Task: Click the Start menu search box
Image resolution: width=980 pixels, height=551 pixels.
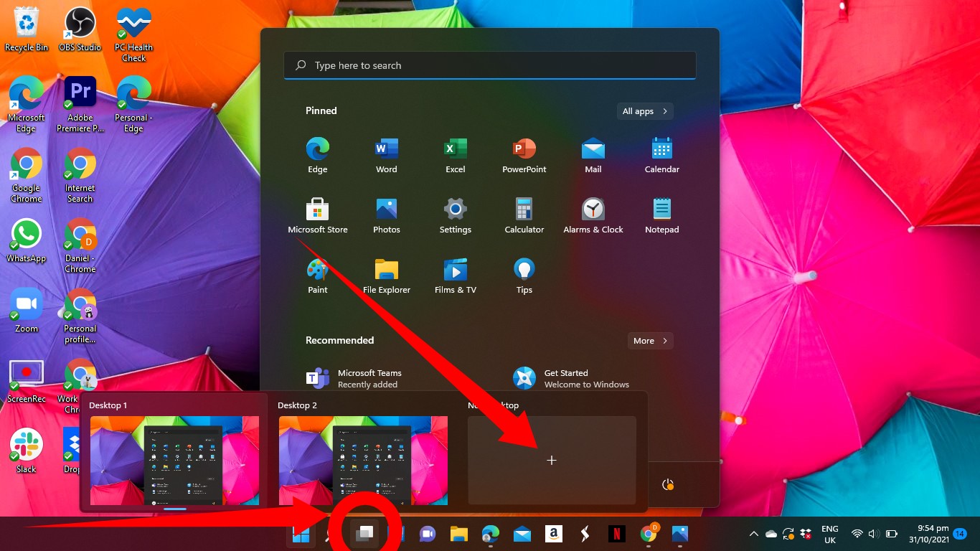Action: coord(490,65)
